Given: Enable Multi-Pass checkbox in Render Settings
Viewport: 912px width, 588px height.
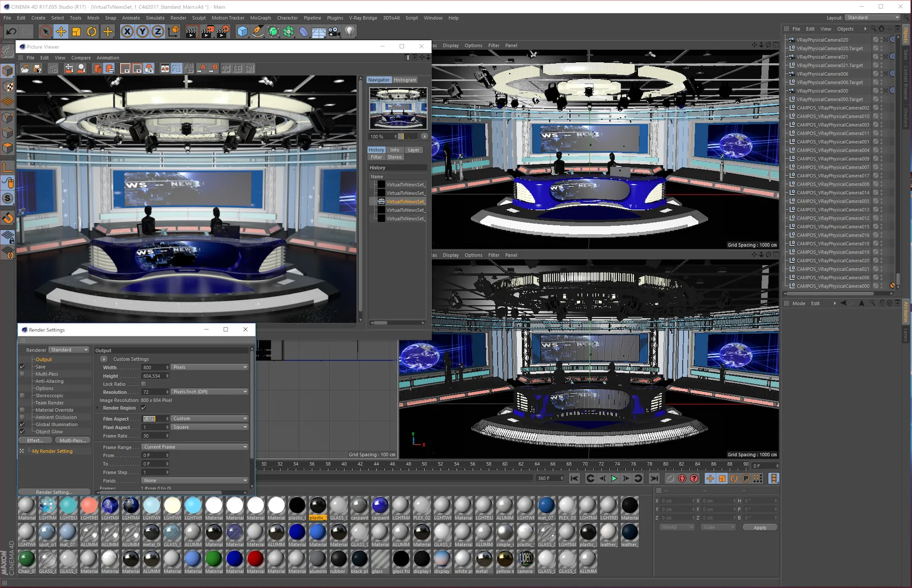Looking at the screenshot, I should coord(22,373).
